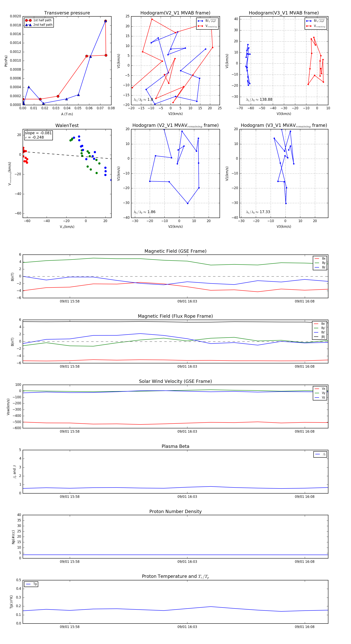Image resolution: width=351 pixels, height=644 pixels.
Task: Click the 'Tp(10⁶K)' y-axis label
Action: pyautogui.click(x=12, y=602)
